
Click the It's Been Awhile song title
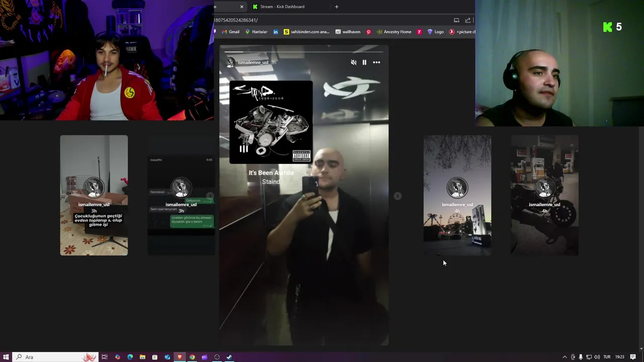tap(271, 172)
